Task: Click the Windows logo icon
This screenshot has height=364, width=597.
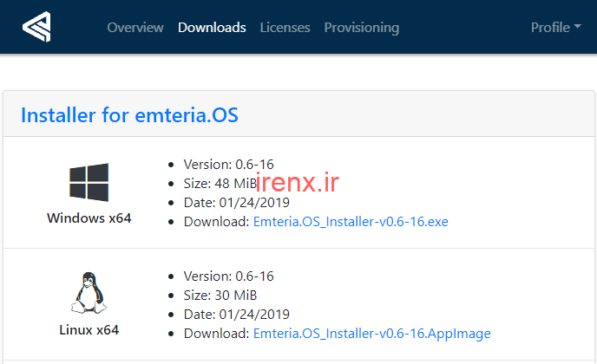Action: [x=89, y=183]
